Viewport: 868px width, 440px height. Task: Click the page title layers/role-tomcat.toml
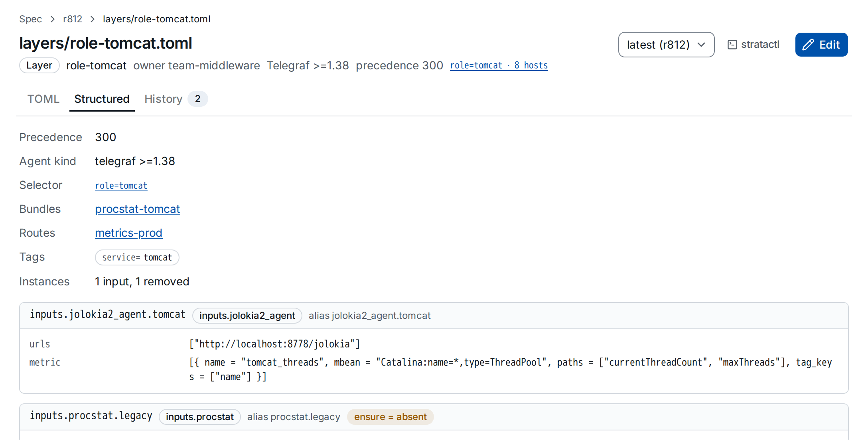106,43
